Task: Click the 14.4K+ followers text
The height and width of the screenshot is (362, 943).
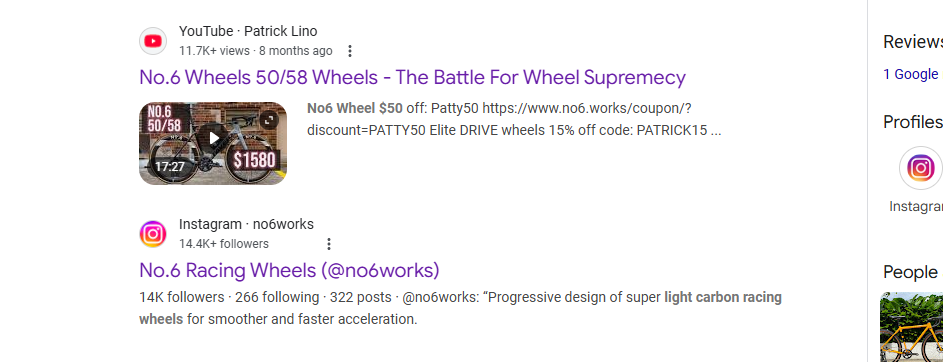Action: coord(224,244)
